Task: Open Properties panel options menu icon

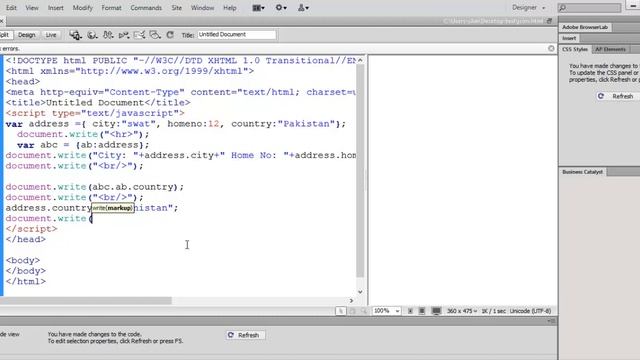Action: click(551, 321)
